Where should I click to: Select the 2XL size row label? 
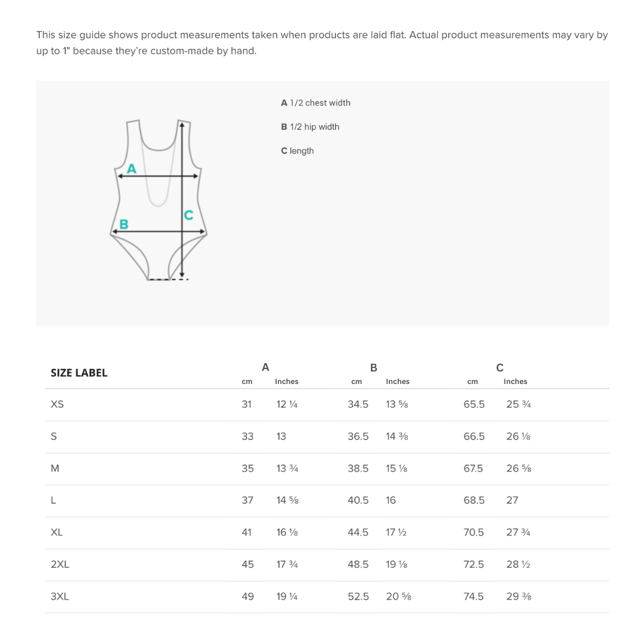60,564
